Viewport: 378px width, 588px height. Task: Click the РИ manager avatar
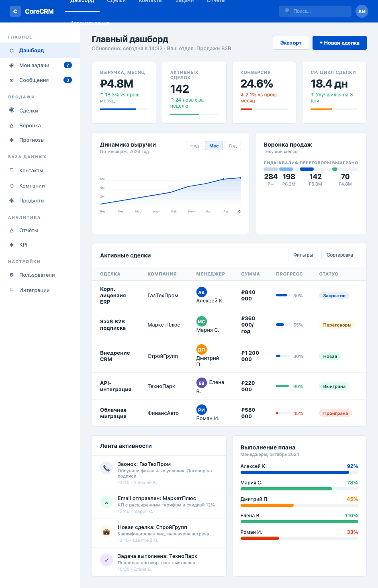(202, 410)
